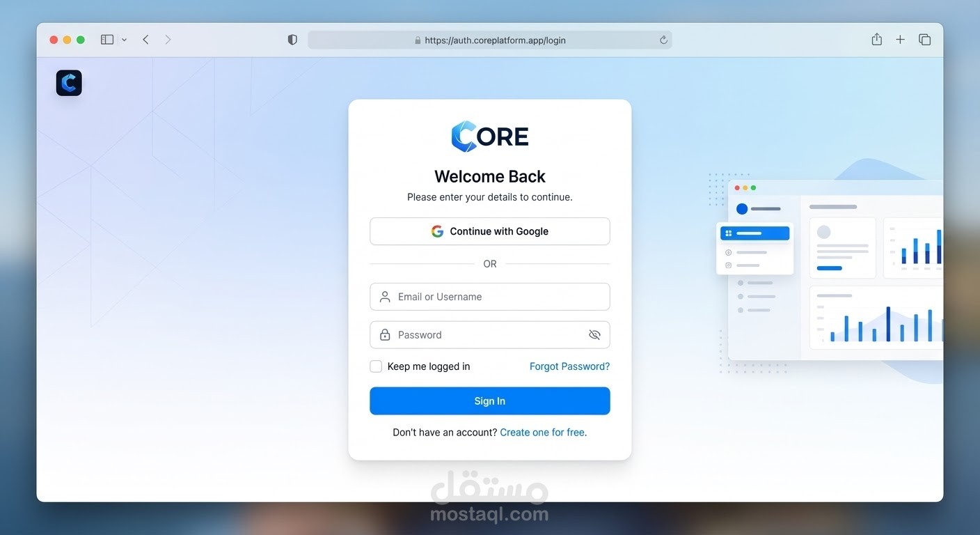
Task: Follow the Create one for free link
Action: click(543, 433)
